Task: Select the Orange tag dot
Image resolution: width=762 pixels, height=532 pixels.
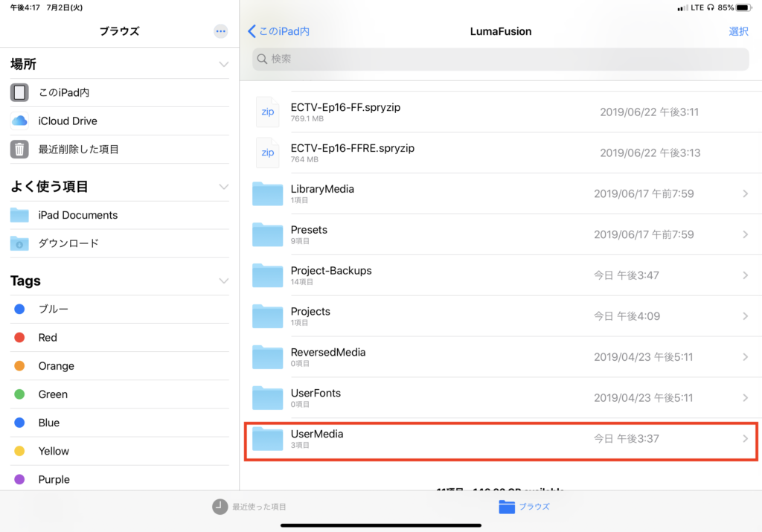Action: click(x=19, y=366)
